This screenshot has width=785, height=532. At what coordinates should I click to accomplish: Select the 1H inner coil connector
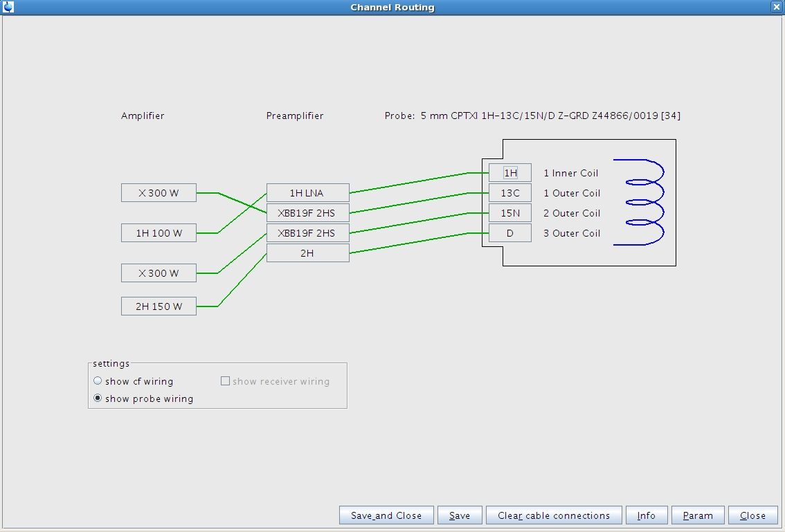[x=509, y=173]
